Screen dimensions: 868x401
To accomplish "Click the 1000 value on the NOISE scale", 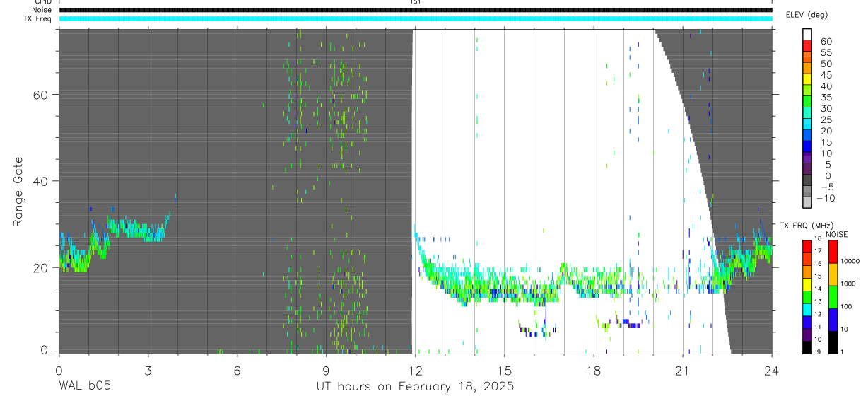I will coord(848,284).
